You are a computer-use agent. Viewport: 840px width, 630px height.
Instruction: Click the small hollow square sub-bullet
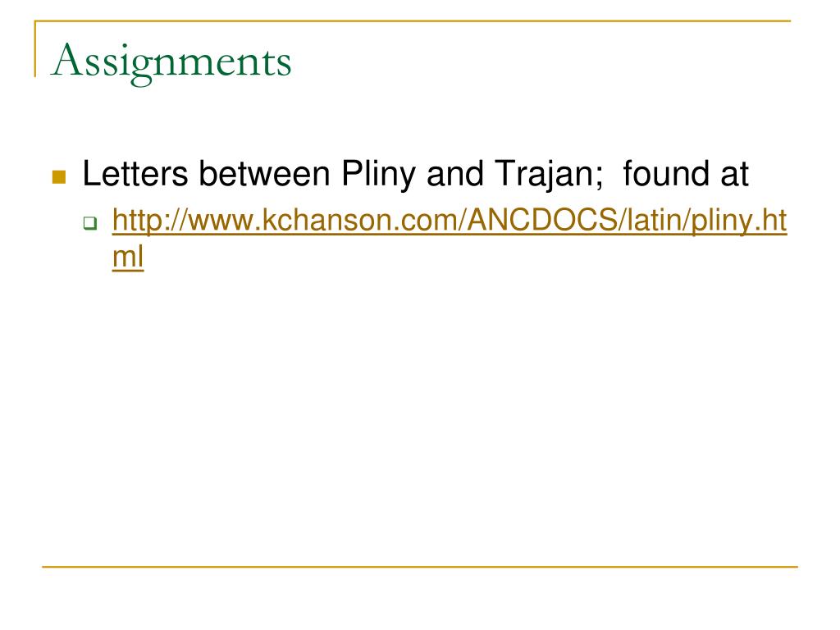pos(90,223)
